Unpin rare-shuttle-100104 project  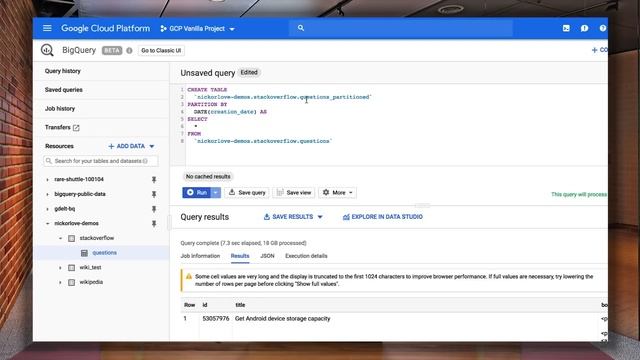tap(154, 180)
